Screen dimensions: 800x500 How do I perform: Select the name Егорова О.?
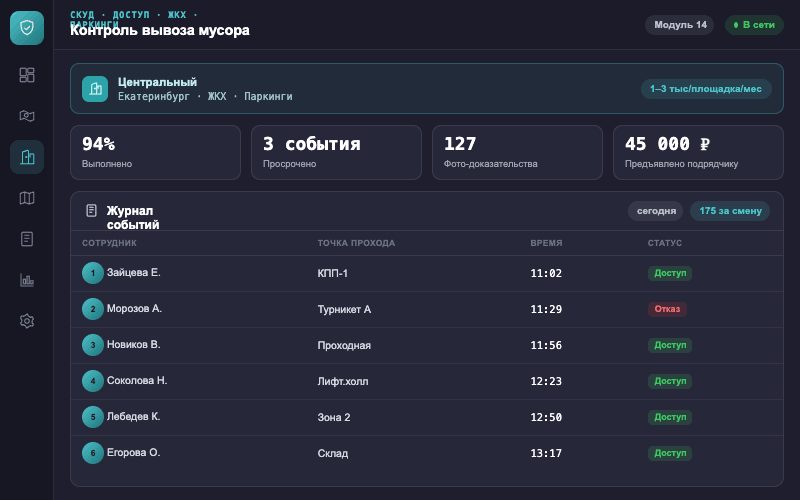[134, 452]
